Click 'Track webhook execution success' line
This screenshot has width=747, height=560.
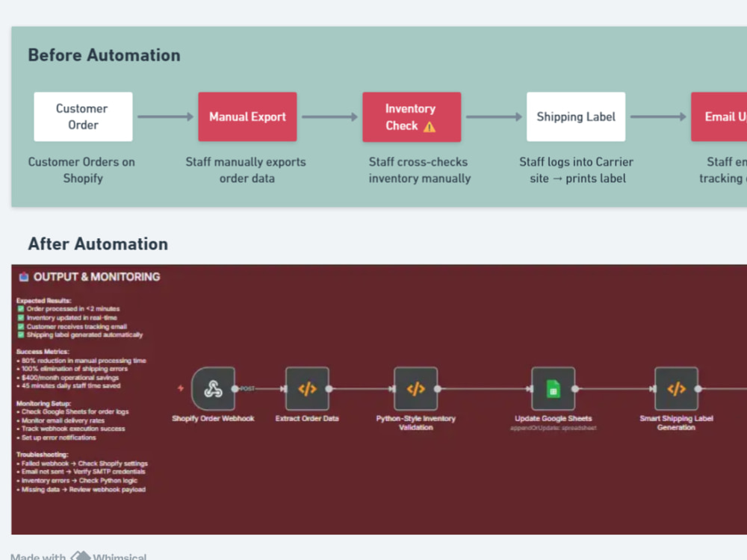pyautogui.click(x=71, y=429)
